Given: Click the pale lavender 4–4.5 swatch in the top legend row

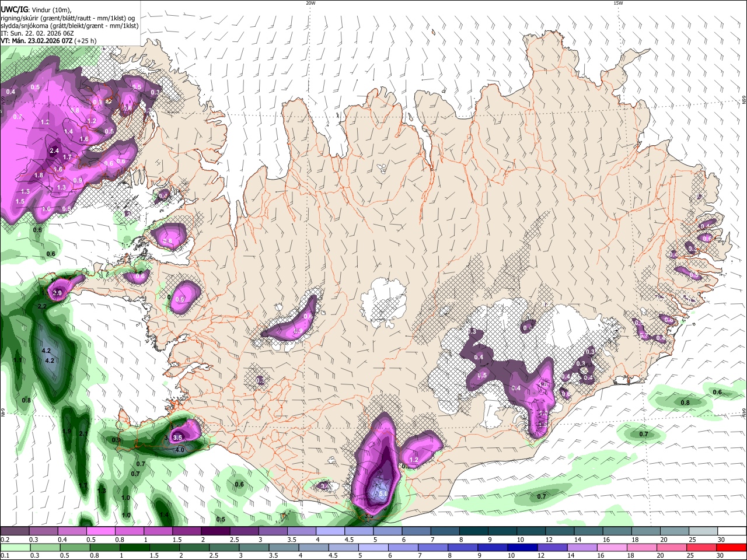Looking at the screenshot, I should pos(330,531).
